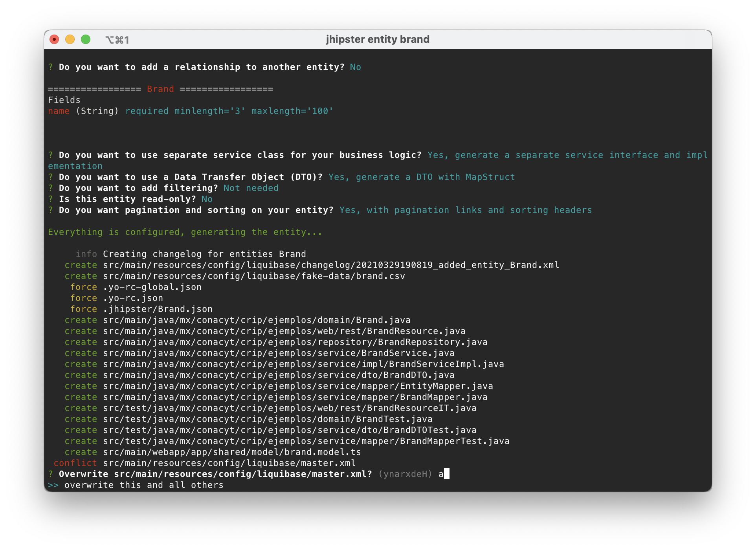The image size is (756, 550).
Task: Click 'Yes, with pagination links and sorting headers'
Action: [466, 210]
